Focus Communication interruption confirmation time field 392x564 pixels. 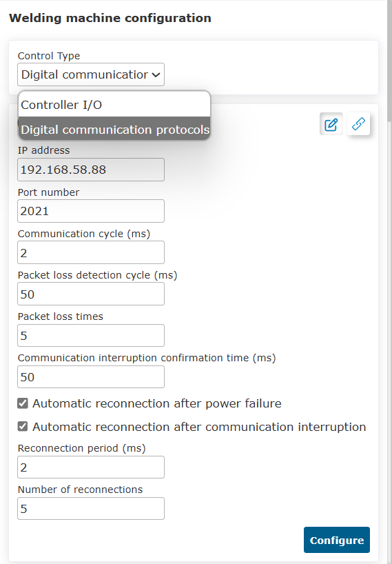91,377
